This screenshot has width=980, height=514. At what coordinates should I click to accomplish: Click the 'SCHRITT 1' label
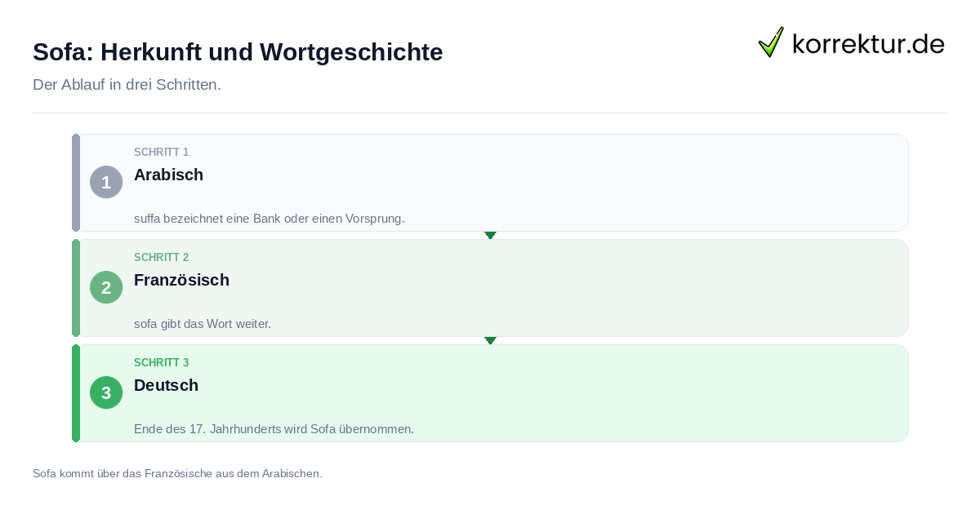coord(162,153)
